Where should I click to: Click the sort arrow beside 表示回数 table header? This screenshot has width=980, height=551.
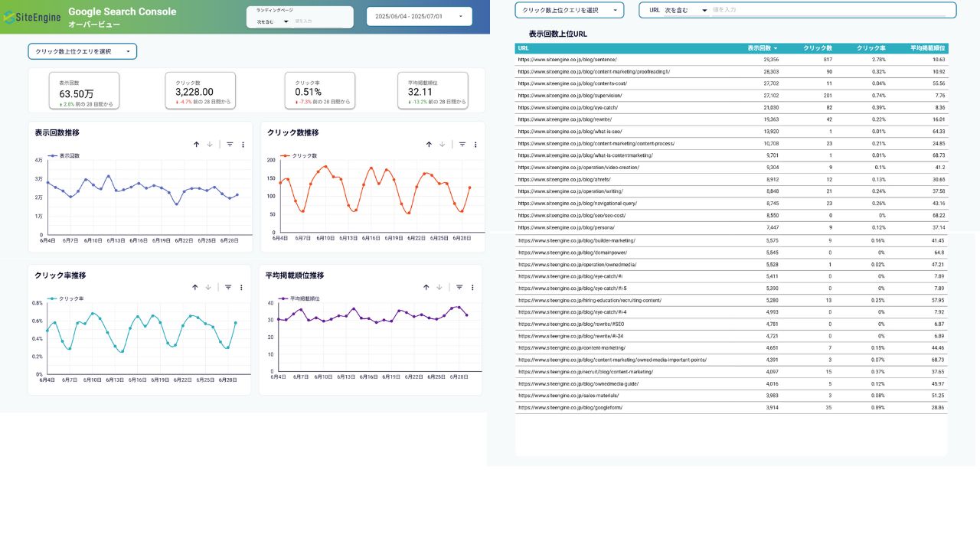tap(776, 48)
